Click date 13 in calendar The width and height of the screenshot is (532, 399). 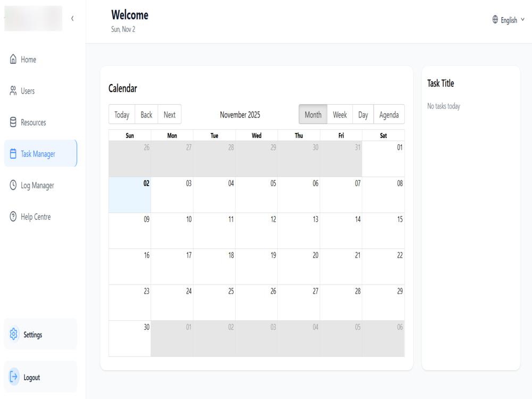coord(315,219)
